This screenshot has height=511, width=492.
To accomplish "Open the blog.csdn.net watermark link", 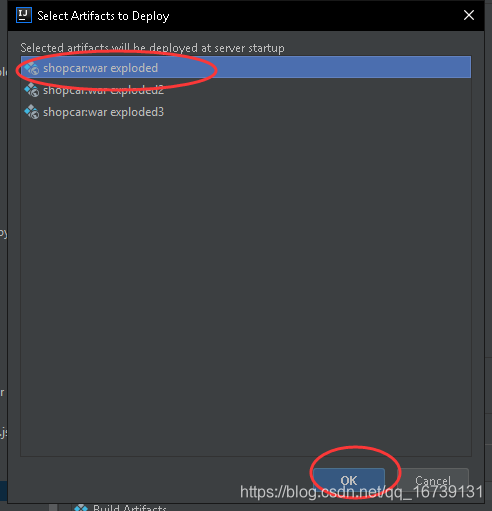I will pyautogui.click(x=361, y=492).
